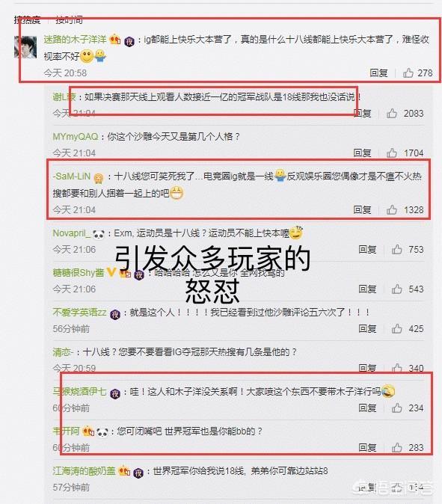The height and width of the screenshot is (504, 442).
Task: Click thumbs-up icon showing 234 likes
Action: [x=396, y=408]
